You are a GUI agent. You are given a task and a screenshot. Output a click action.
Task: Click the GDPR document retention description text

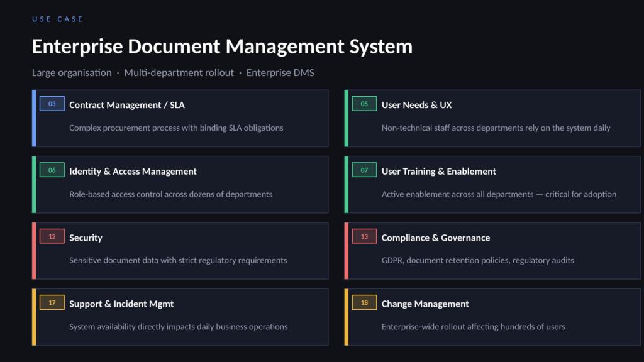tap(477, 260)
